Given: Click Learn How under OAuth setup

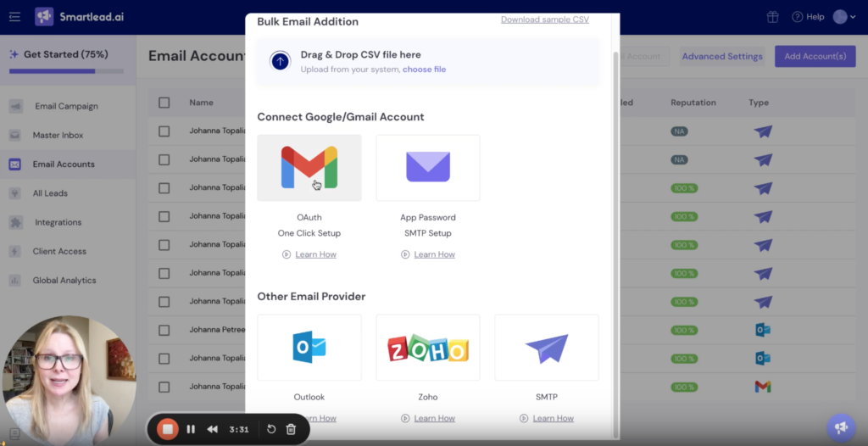Looking at the screenshot, I should 315,254.
